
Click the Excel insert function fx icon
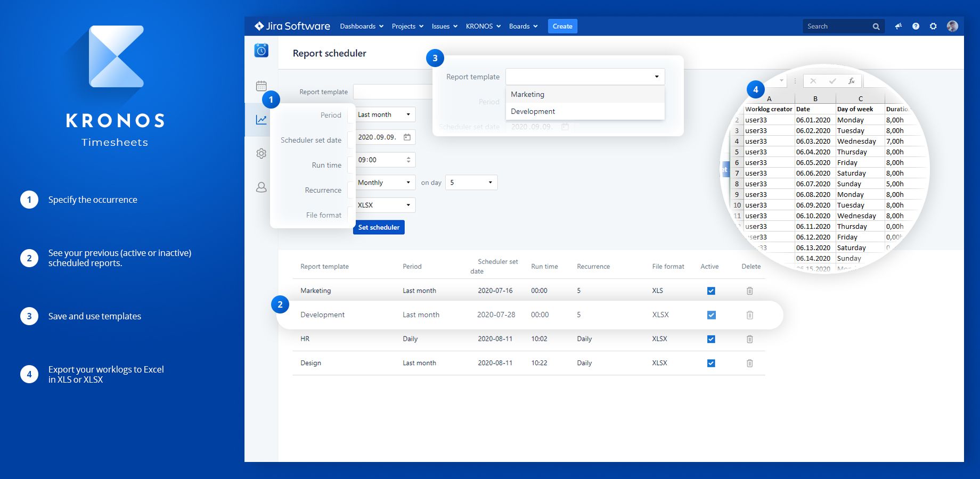851,81
